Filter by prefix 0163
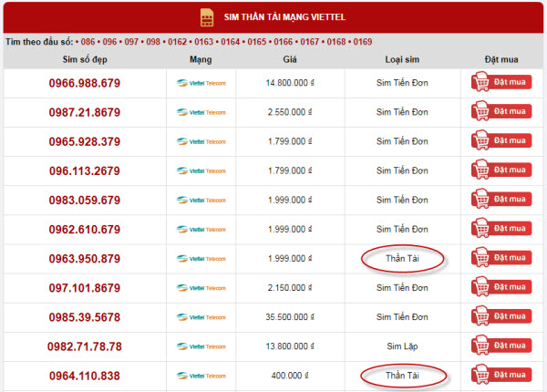547x392 pixels. (x=203, y=42)
